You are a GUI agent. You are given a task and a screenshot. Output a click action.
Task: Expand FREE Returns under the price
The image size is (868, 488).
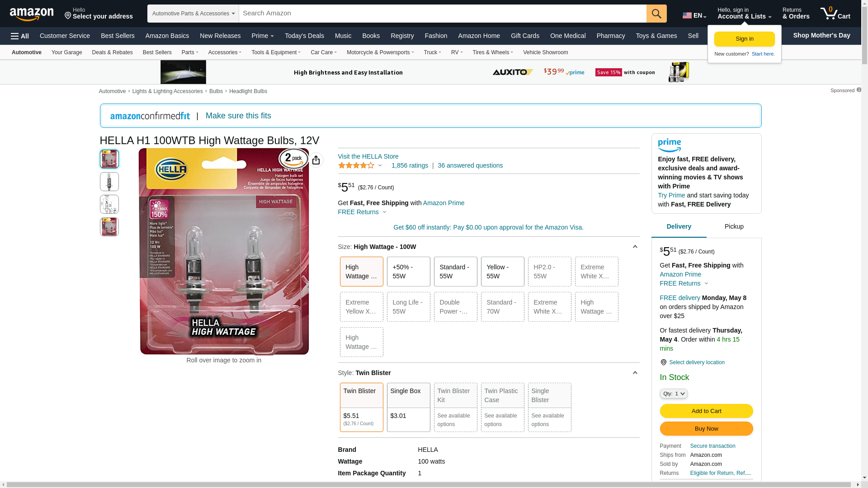tap(362, 212)
